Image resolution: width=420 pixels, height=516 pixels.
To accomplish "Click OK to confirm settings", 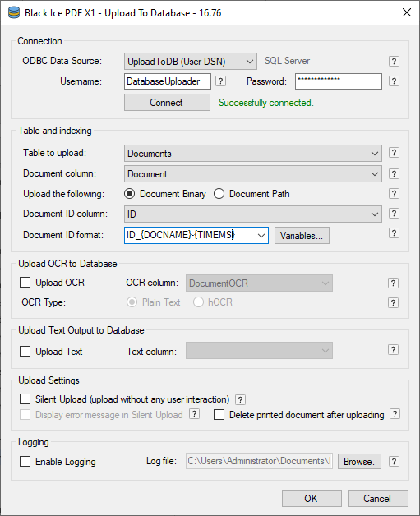I will [312, 498].
